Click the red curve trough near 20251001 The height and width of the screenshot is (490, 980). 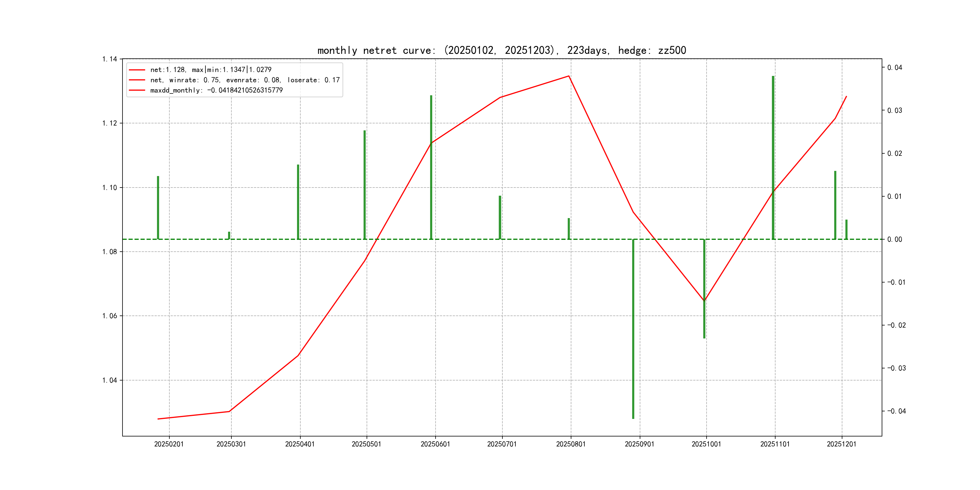point(704,301)
